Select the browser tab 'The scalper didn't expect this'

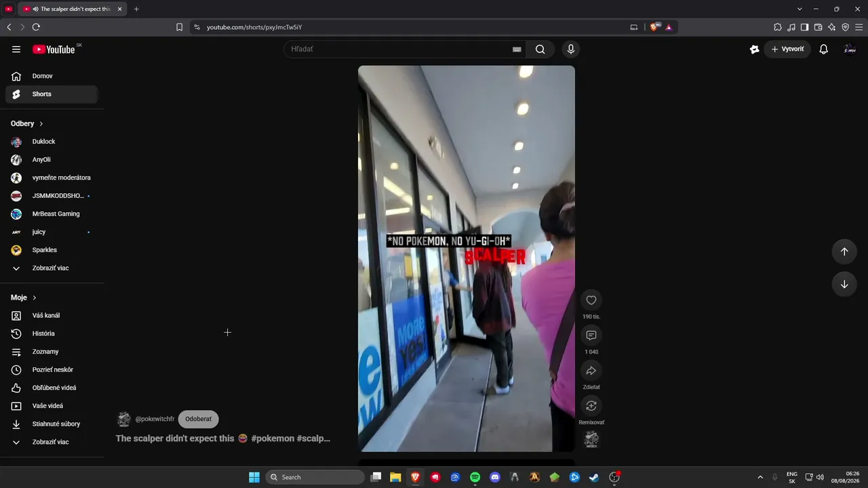[73, 9]
